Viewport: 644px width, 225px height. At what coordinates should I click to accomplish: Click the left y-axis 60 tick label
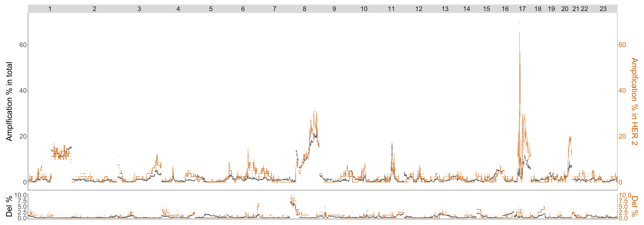tap(23, 45)
